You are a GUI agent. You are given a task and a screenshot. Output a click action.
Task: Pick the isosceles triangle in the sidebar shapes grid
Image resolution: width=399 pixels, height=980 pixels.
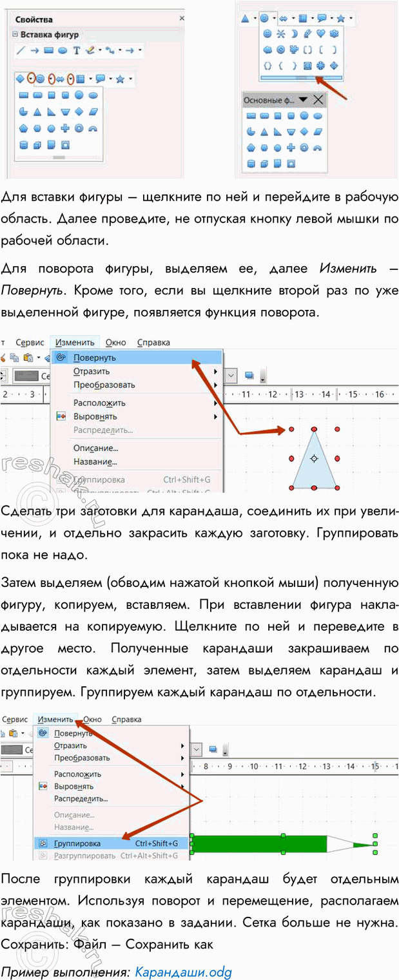pos(37,111)
